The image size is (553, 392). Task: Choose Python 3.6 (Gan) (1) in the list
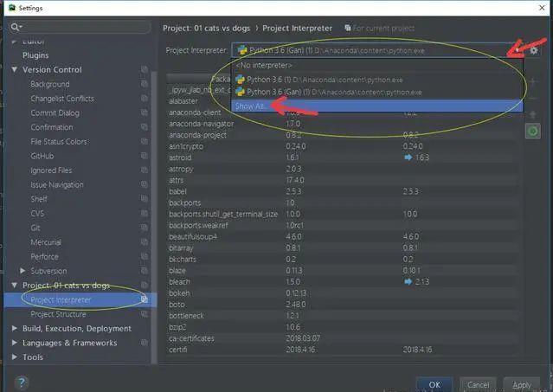[377, 92]
